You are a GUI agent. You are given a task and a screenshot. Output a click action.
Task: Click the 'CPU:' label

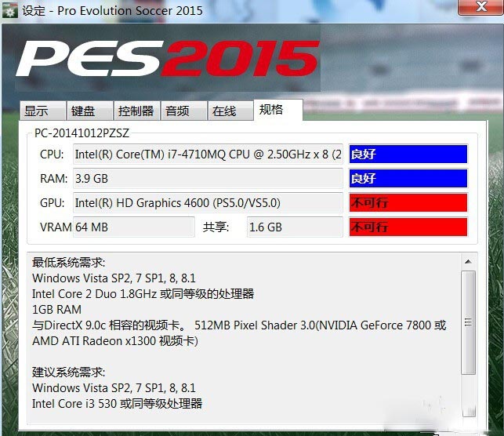52,154
